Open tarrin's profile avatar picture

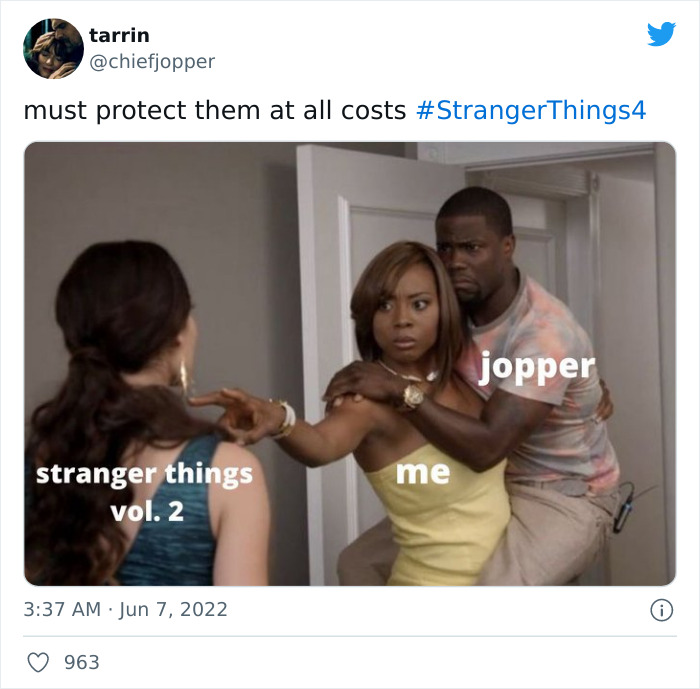(x=53, y=48)
